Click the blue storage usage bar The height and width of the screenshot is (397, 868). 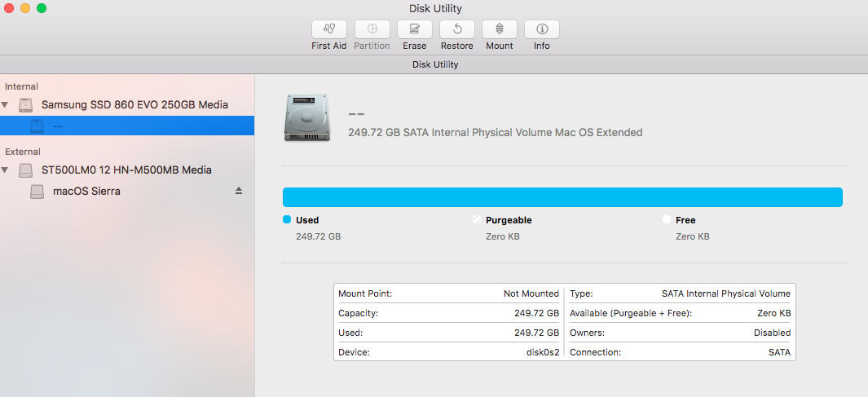pyautogui.click(x=562, y=197)
